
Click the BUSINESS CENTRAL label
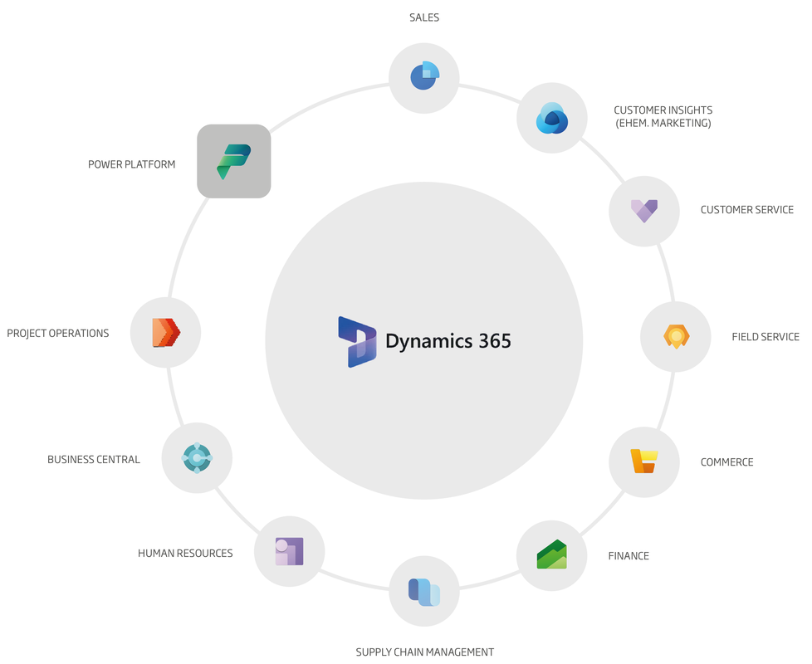coord(94,460)
